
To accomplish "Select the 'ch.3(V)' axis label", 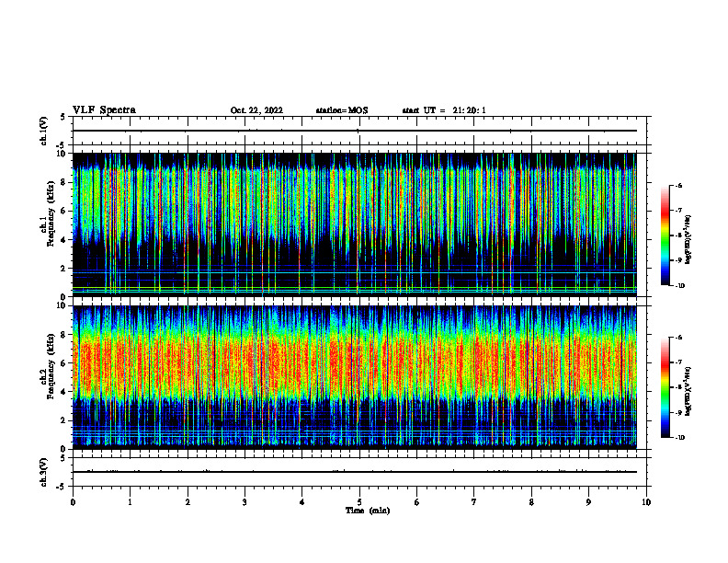I will (x=44, y=472).
